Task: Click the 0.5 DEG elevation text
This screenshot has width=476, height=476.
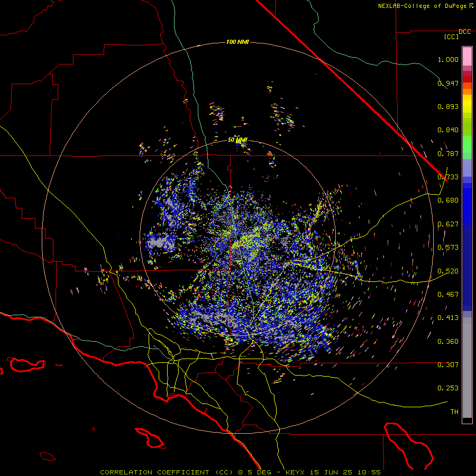Action: (x=255, y=472)
